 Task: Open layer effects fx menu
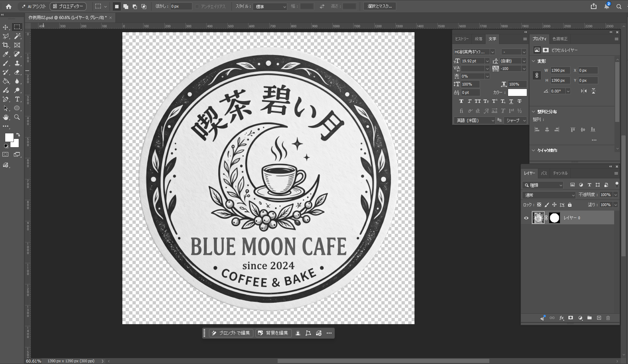pos(561,318)
